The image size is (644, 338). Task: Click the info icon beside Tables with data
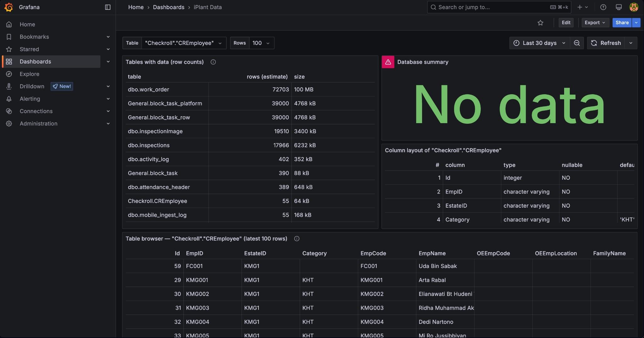click(213, 62)
